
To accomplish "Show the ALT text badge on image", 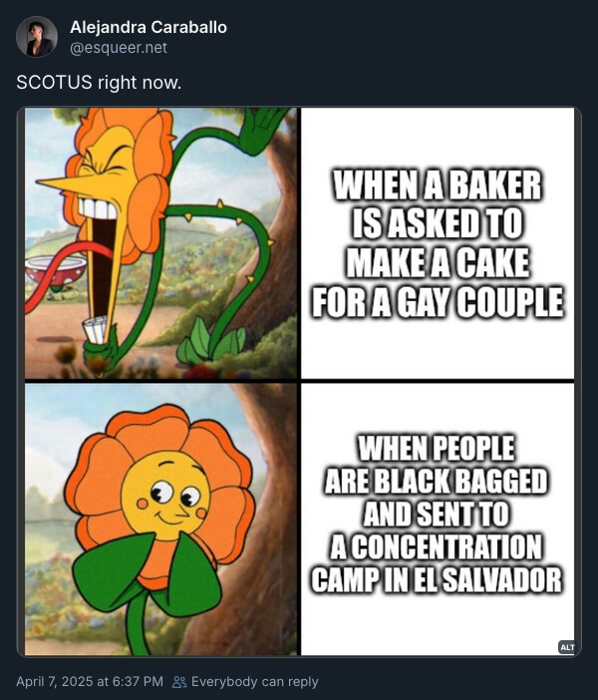I will (x=567, y=647).
